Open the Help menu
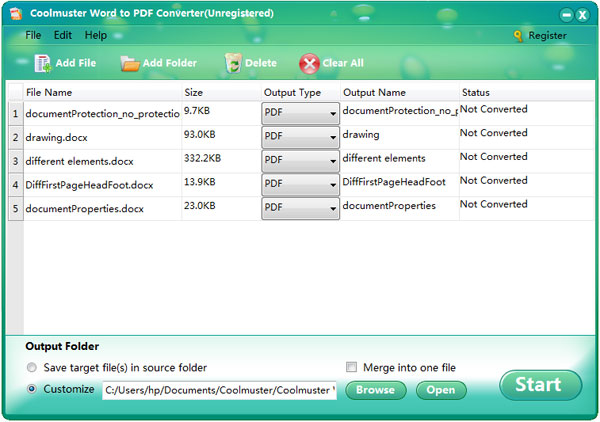 pos(96,35)
